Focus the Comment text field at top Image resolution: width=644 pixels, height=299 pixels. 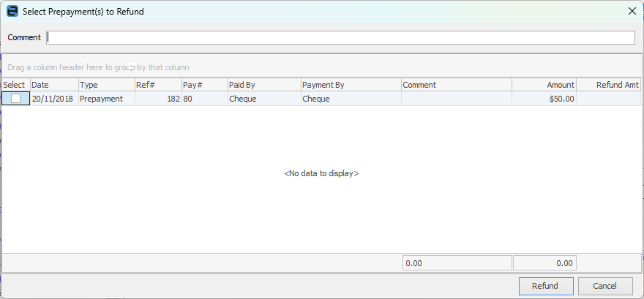340,37
